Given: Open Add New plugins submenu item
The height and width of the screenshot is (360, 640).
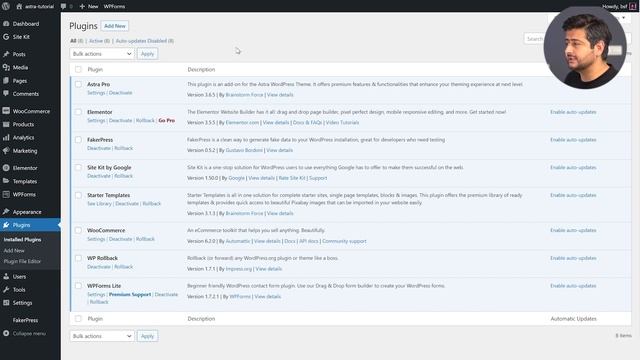Looking at the screenshot, I should (14, 251).
